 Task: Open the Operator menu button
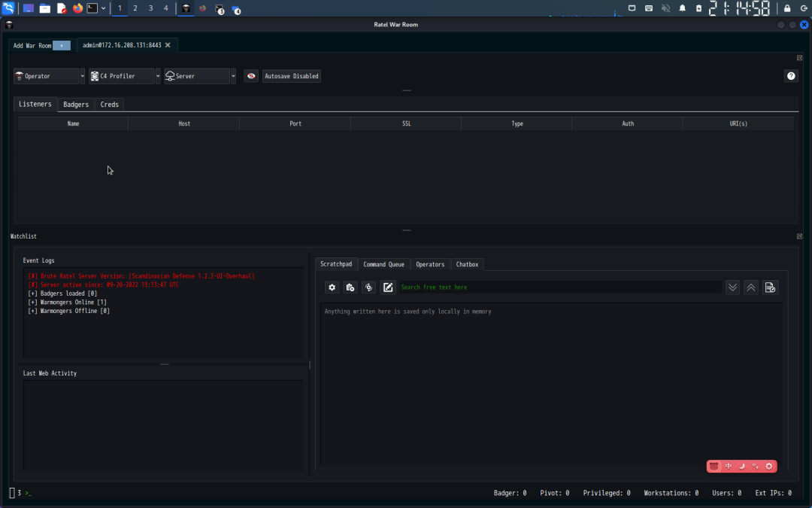point(46,76)
